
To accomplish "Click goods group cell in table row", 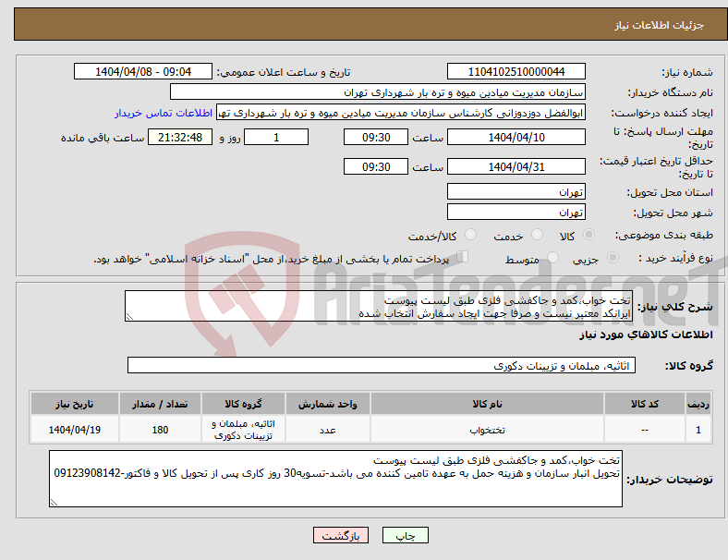I will 243,430.
